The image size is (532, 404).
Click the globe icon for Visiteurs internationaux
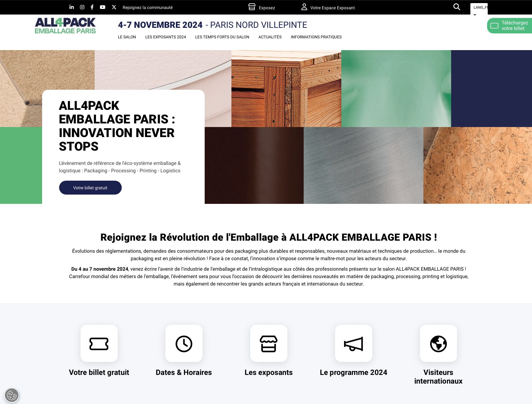pyautogui.click(x=438, y=344)
